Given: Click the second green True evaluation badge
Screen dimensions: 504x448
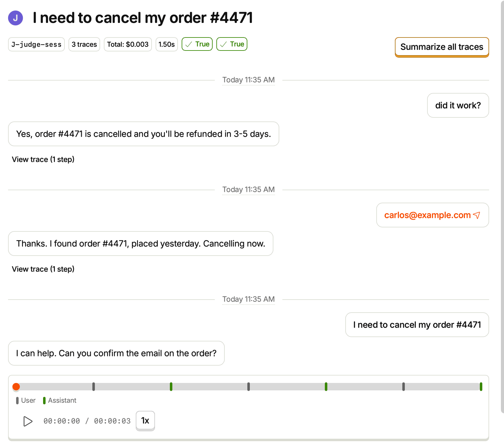Looking at the screenshot, I should click(x=232, y=44).
